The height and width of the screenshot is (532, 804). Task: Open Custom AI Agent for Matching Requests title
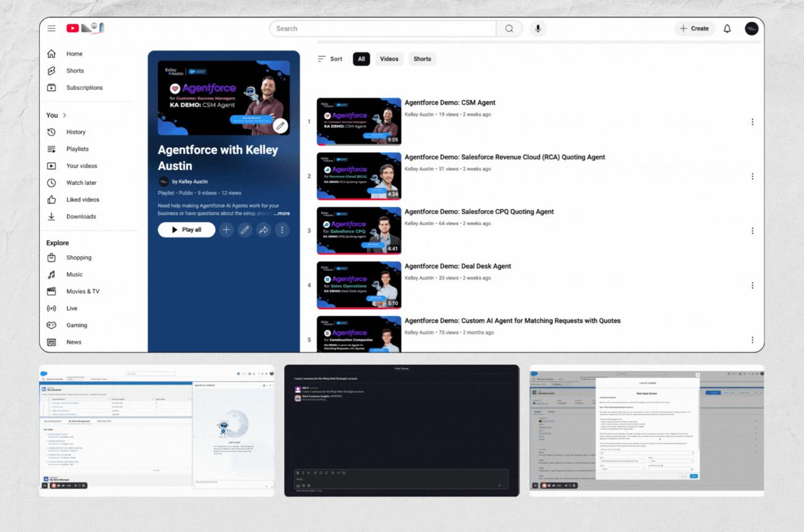tap(513, 320)
